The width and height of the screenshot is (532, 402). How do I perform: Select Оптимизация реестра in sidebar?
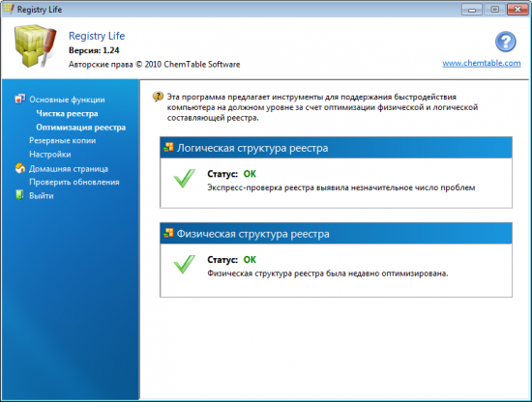tap(80, 128)
